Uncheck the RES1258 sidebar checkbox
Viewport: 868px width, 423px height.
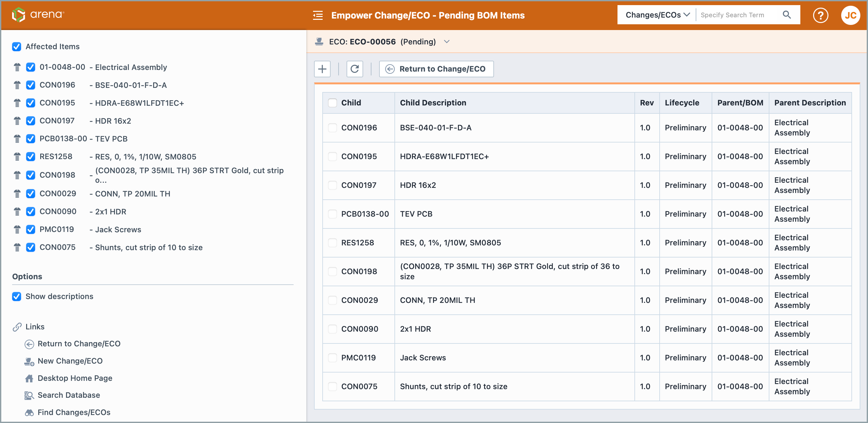(31, 157)
